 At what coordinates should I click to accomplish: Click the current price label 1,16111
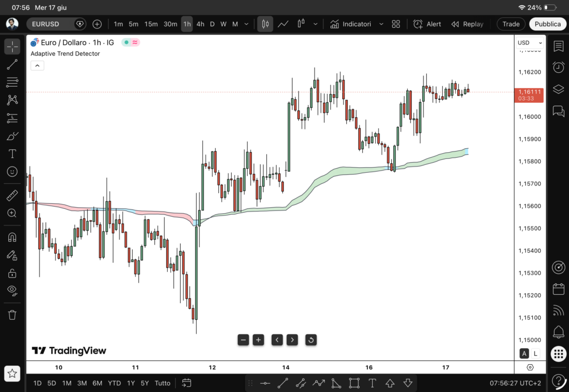pos(529,95)
